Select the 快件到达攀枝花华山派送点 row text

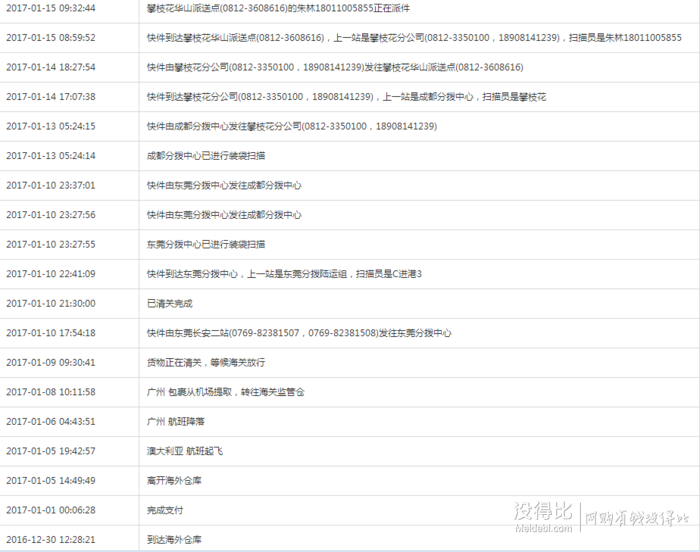(x=414, y=38)
